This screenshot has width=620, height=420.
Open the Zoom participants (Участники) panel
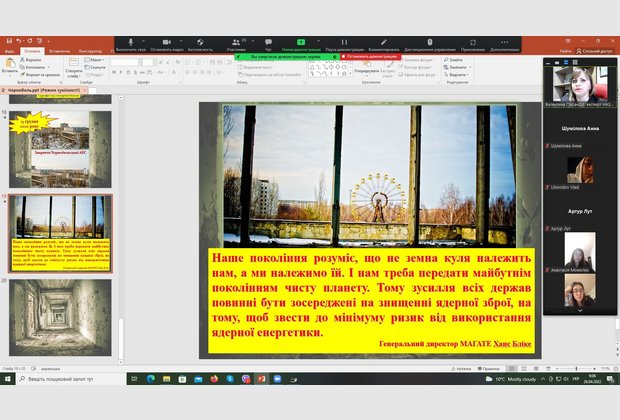point(236,45)
